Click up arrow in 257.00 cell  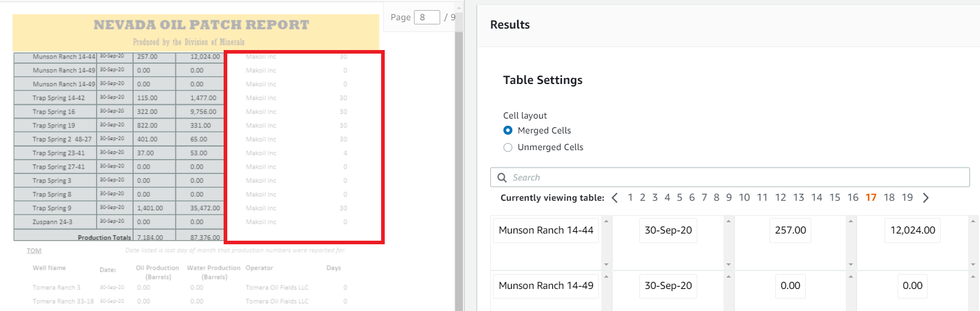tap(851, 221)
